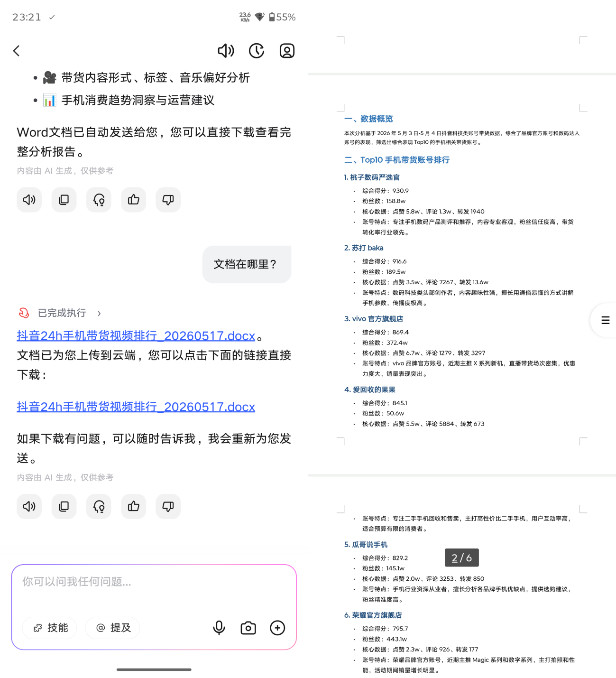Regenerate the second AI reply
This screenshot has width=616, height=678.
click(x=99, y=506)
